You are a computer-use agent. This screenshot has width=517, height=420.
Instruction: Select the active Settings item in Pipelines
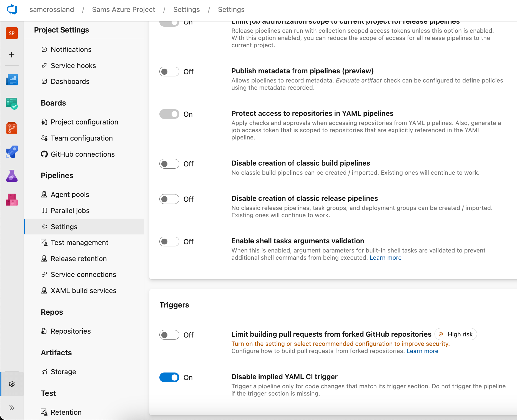pyautogui.click(x=84, y=227)
